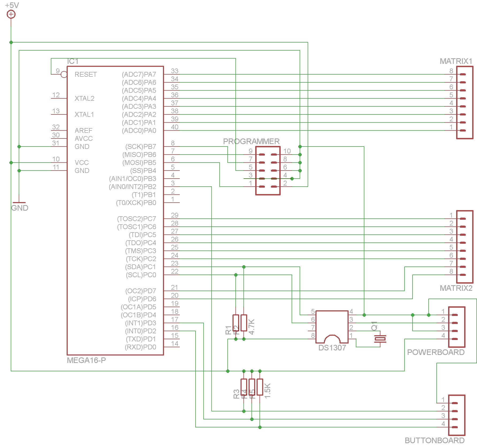Click the (ICP)PD6 pin label

pyautogui.click(x=142, y=299)
